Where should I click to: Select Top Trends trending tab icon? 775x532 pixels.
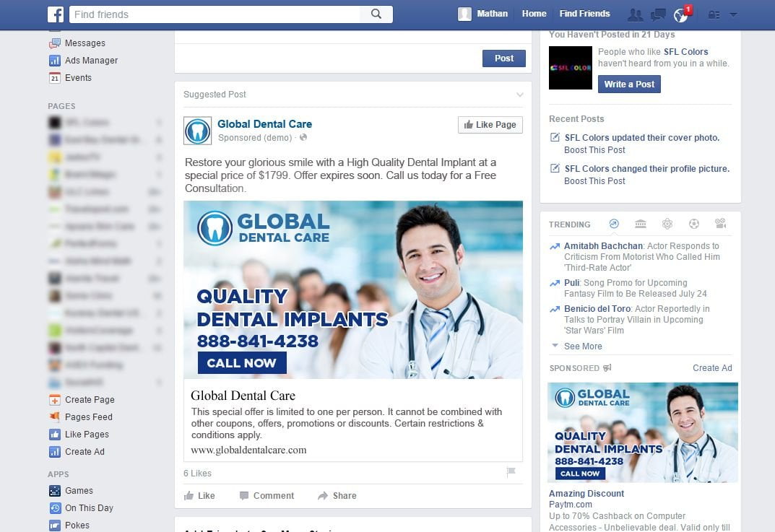[614, 224]
